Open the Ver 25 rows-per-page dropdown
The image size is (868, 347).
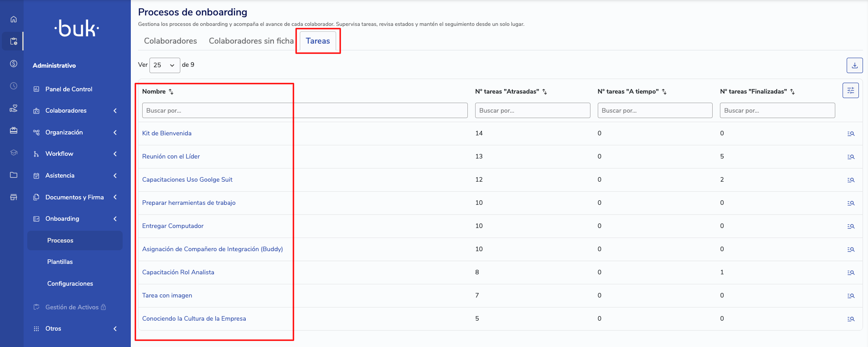(164, 65)
